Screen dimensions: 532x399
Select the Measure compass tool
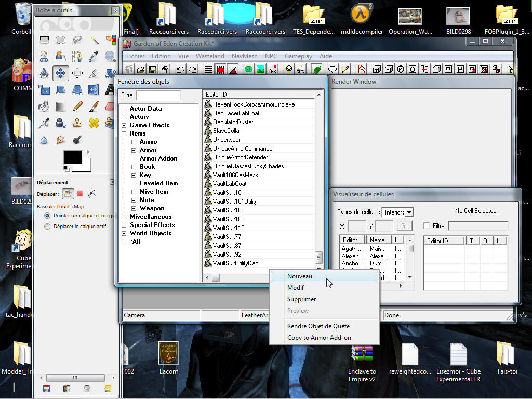pyautogui.click(x=44, y=73)
